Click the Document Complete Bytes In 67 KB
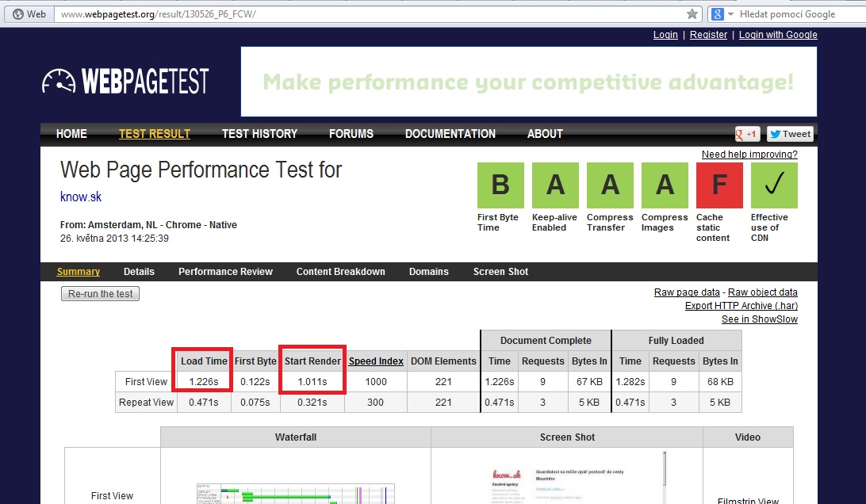The height and width of the screenshot is (504, 866). click(x=589, y=381)
